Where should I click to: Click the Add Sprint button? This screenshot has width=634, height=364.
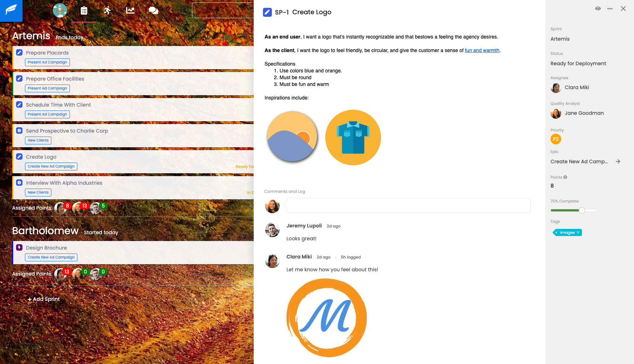44,299
